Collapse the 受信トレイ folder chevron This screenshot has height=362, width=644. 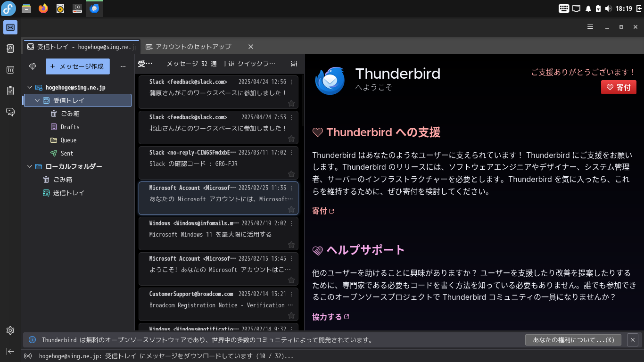[37, 100]
